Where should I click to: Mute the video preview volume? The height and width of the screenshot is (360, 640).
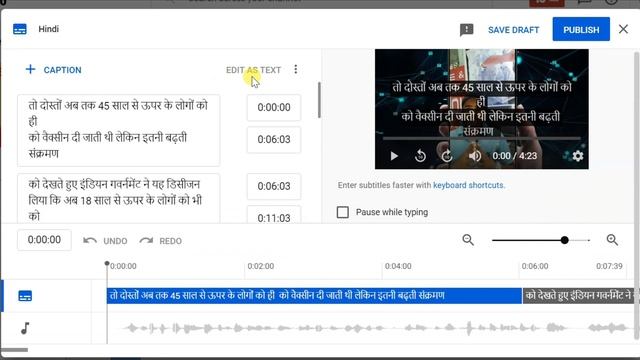click(474, 156)
